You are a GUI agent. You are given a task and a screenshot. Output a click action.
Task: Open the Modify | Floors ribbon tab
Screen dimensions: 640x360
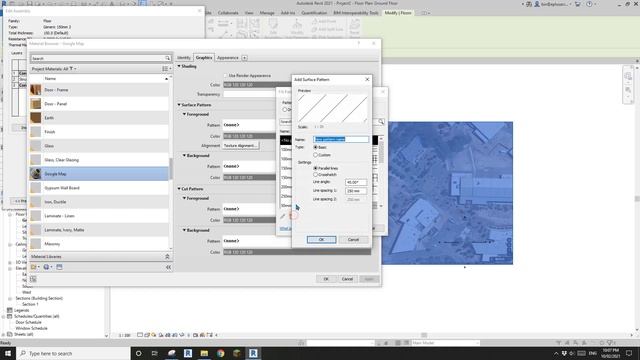[x=398, y=13]
